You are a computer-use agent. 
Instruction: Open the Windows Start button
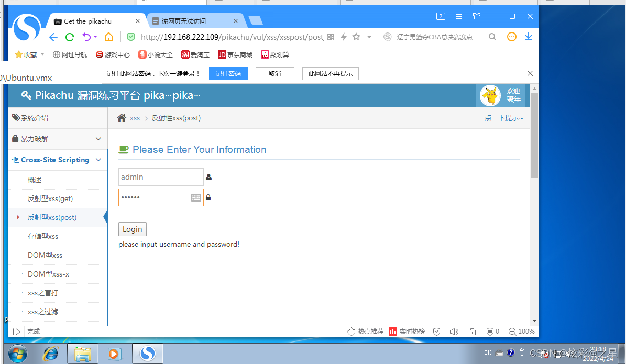17,354
